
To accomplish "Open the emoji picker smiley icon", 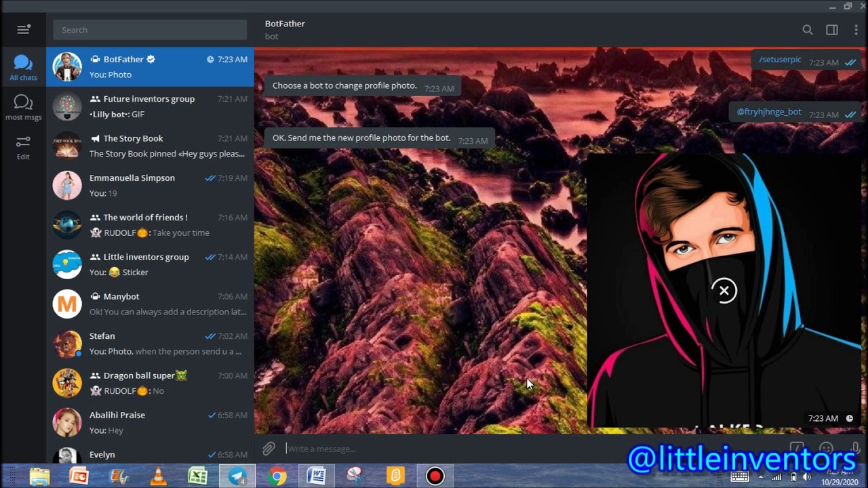I will [x=825, y=448].
